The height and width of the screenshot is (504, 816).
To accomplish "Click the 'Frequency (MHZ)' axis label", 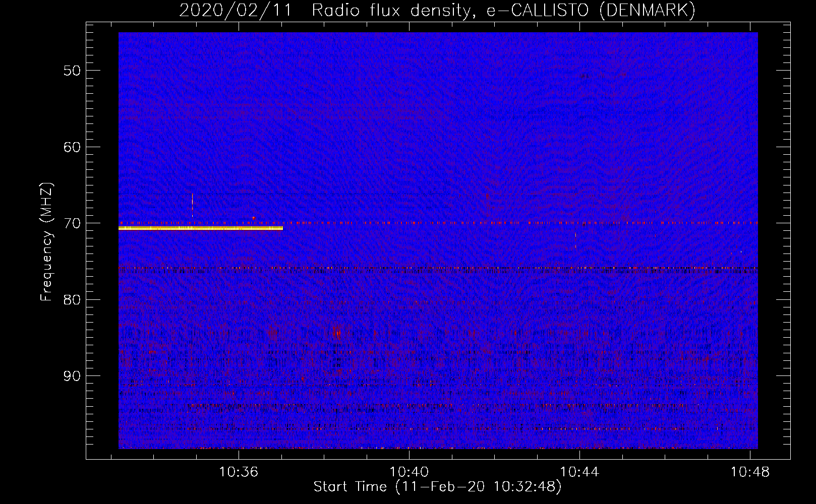I will [46, 242].
